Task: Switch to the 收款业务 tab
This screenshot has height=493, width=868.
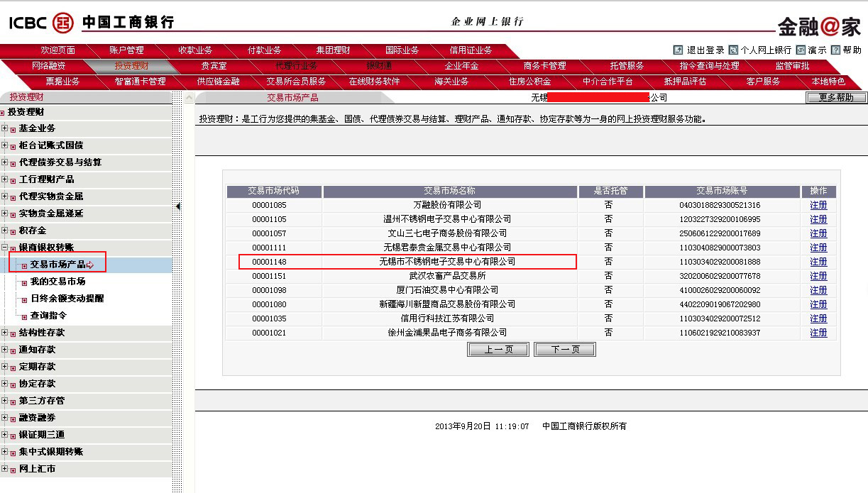Action: click(x=195, y=50)
